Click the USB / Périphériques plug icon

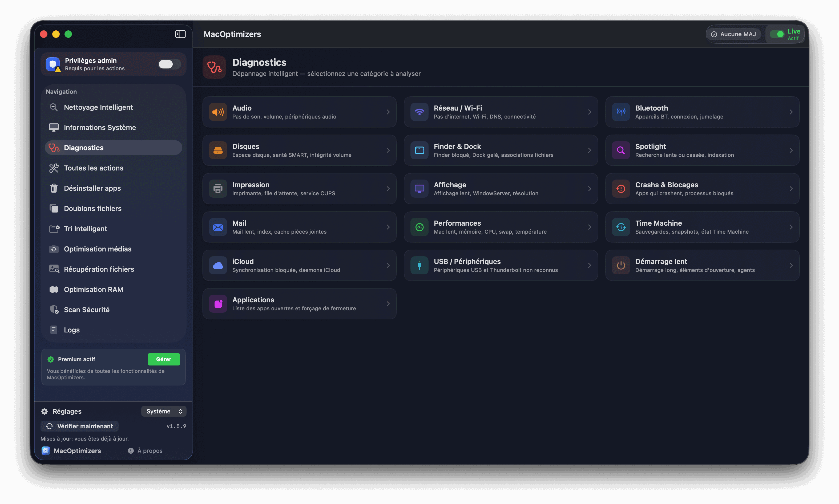click(419, 266)
